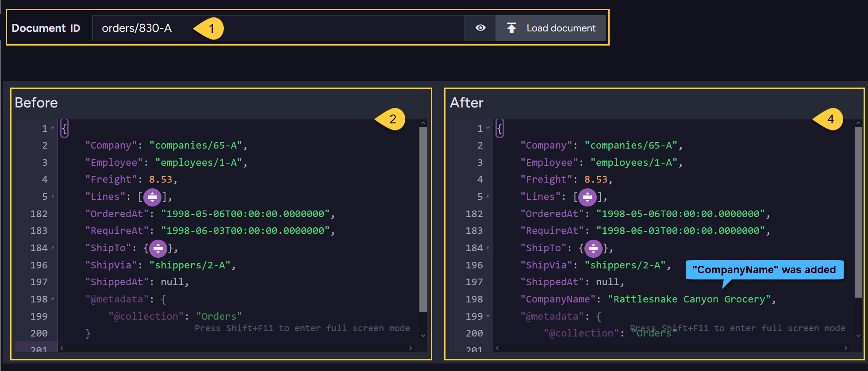Click line number 196 in After gutter
The height and width of the screenshot is (371, 868).
(x=474, y=265)
